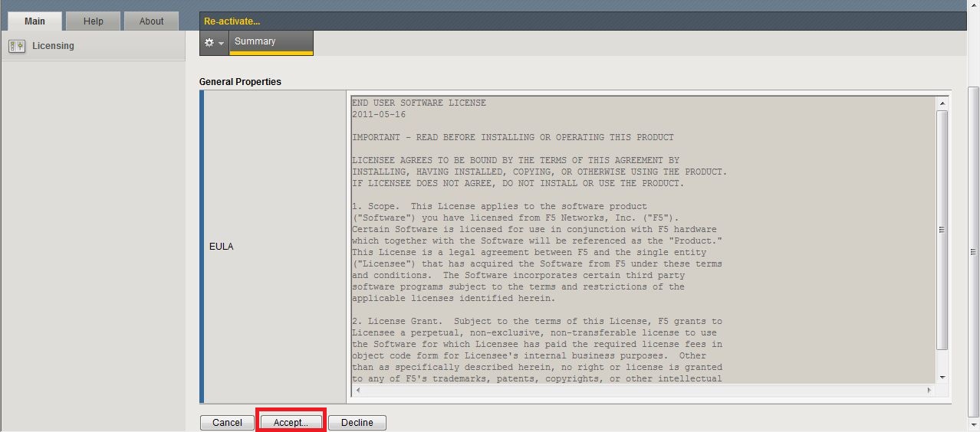
Task: Click the Licensing icon in sidebar
Action: click(x=17, y=46)
